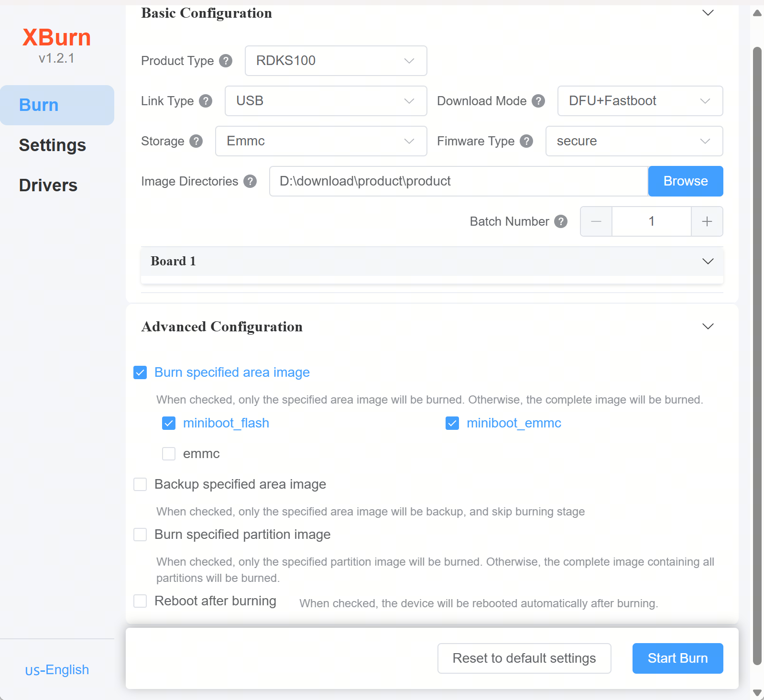Click Reset to default settings

coord(524,658)
